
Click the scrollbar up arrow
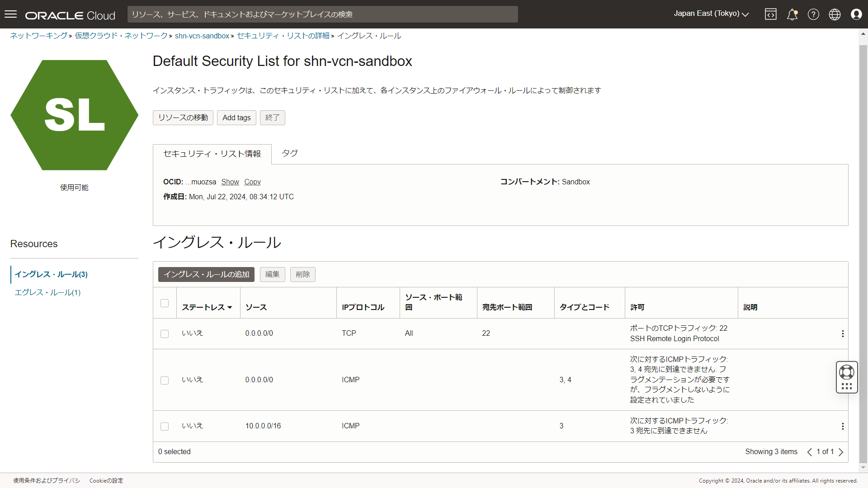(x=863, y=33)
